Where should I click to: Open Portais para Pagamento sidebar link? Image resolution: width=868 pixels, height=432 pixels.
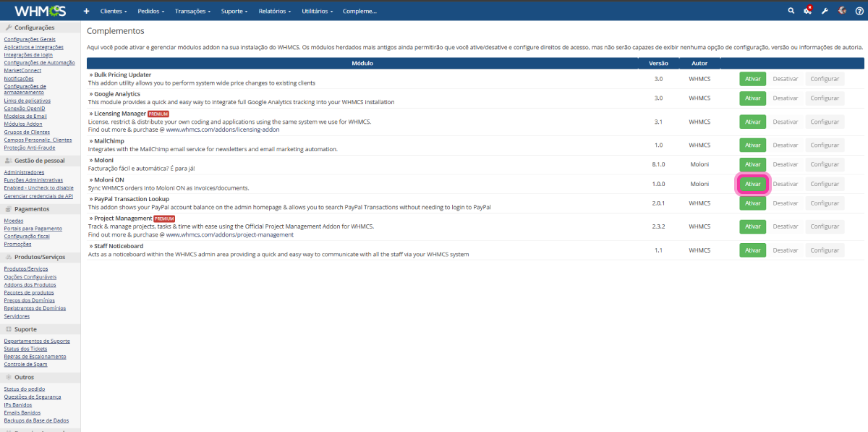(x=33, y=229)
